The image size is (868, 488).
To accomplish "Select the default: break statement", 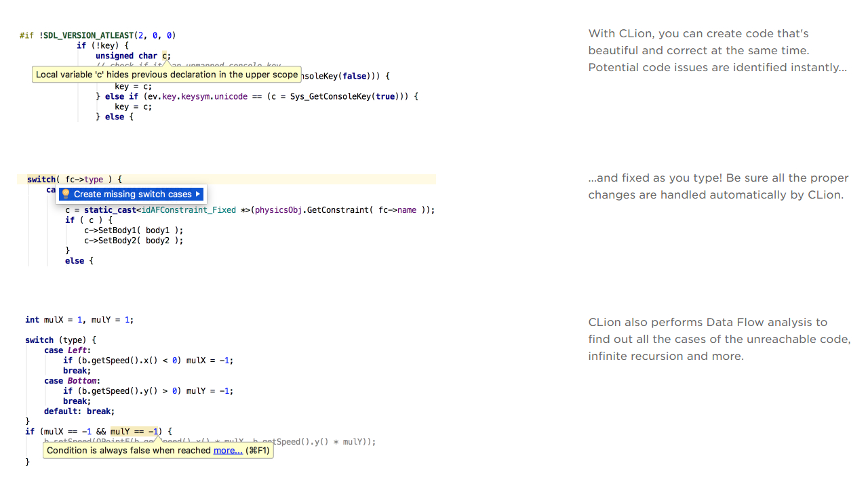I will click(x=77, y=411).
